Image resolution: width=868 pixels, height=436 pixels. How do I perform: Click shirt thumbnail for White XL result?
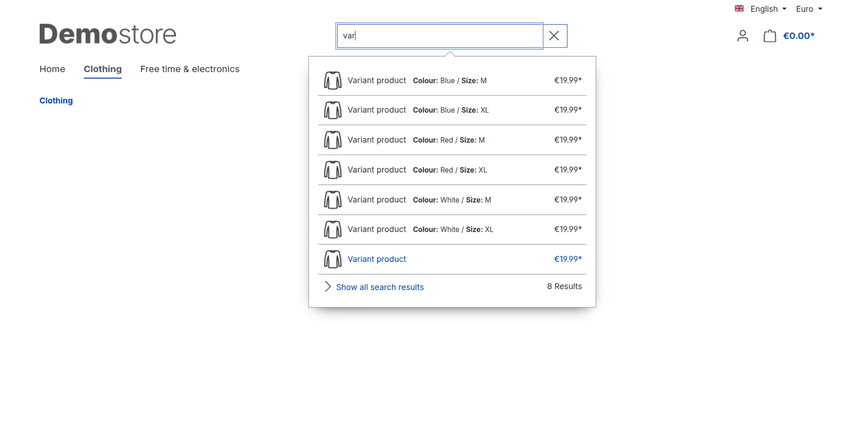[x=332, y=229]
